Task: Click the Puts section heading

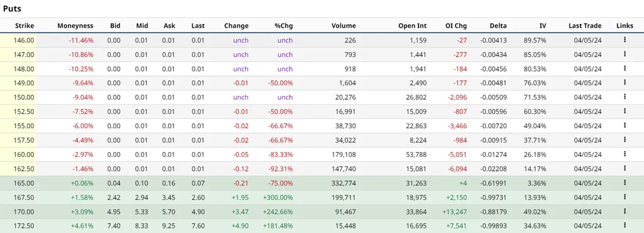Action: click(12, 9)
